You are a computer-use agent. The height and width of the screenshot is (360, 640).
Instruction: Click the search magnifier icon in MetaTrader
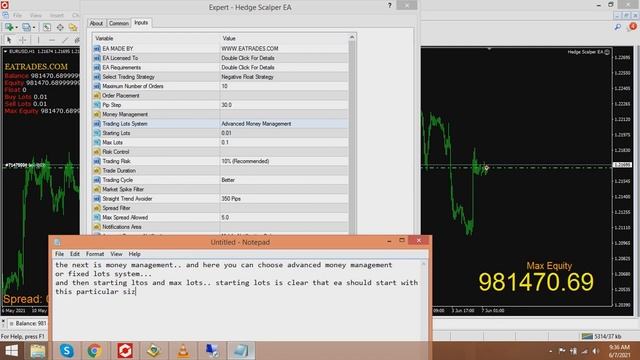[618, 27]
